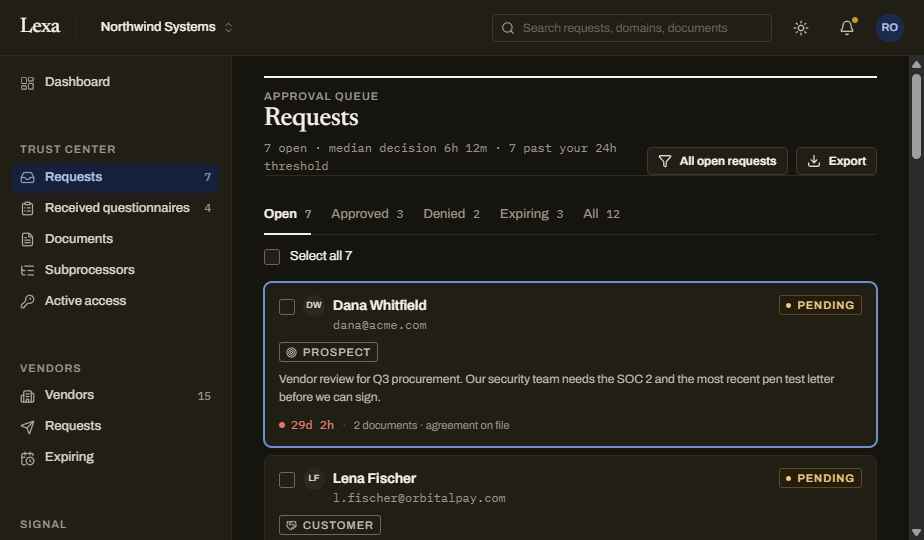Switch to the Denied tab

point(451,214)
